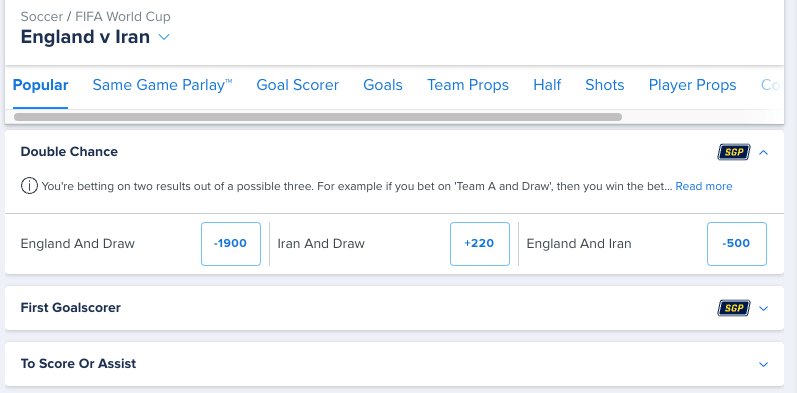
Task: Select Iran And Draw odds +220
Action: [x=479, y=244]
